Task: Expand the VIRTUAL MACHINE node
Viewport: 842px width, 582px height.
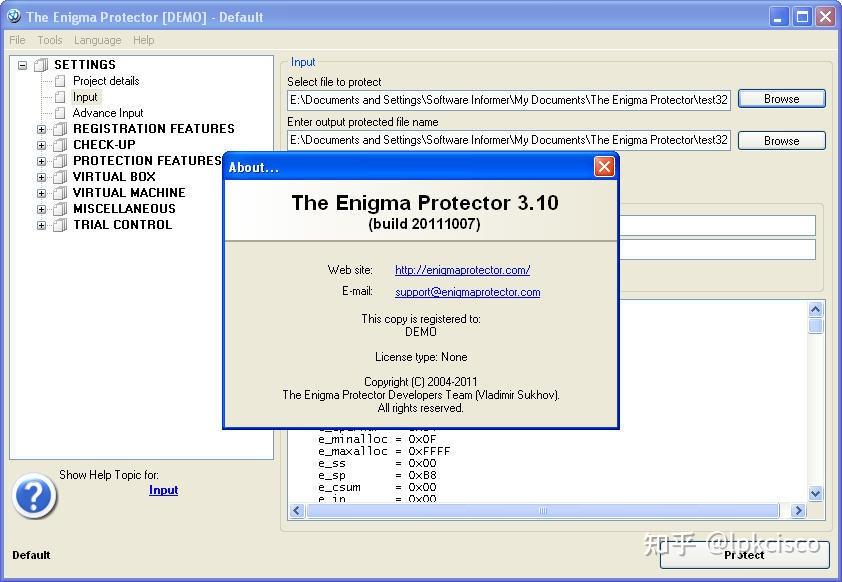Action: click(x=41, y=193)
